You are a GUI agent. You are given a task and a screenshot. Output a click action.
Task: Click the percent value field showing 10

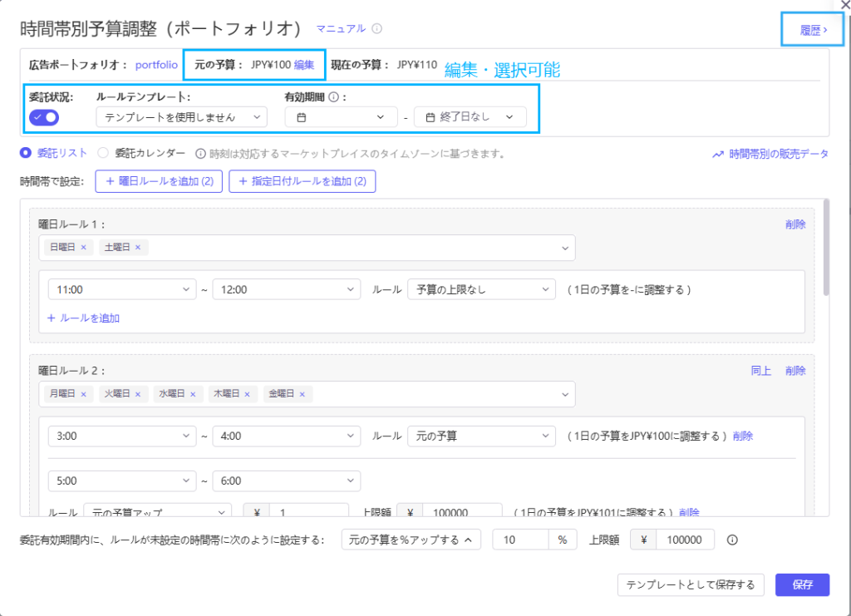pos(520,540)
